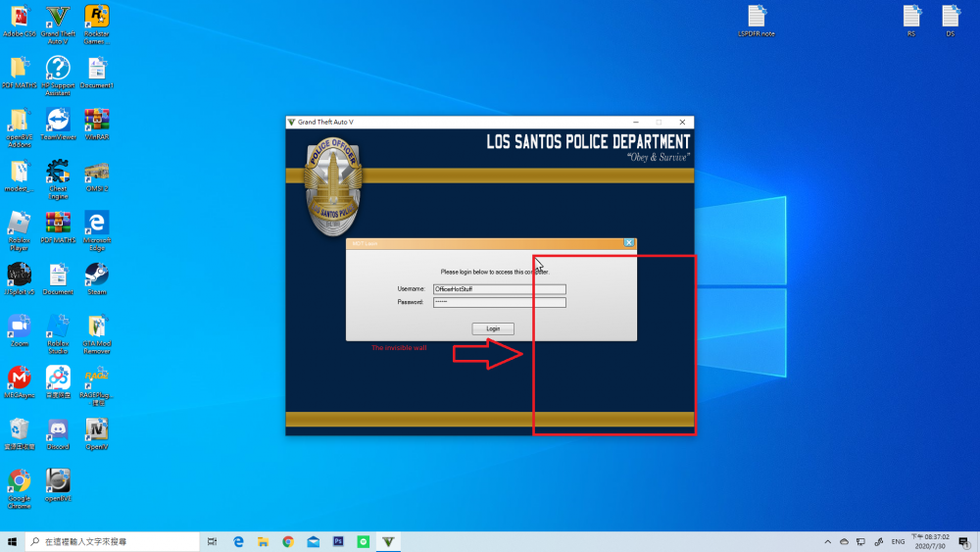This screenshot has width=980, height=552.
Task: Open the HP Support Assistant shortcut
Action: [x=58, y=76]
